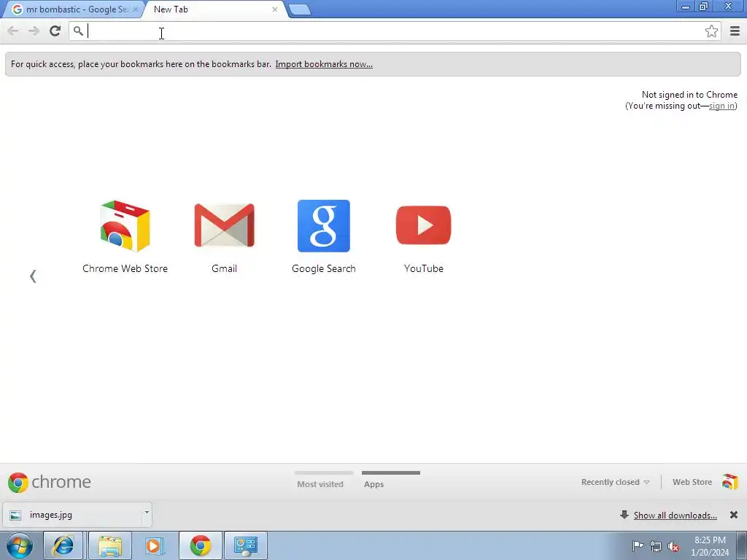Reload the current page
The width and height of the screenshot is (747, 560).
click(x=55, y=31)
